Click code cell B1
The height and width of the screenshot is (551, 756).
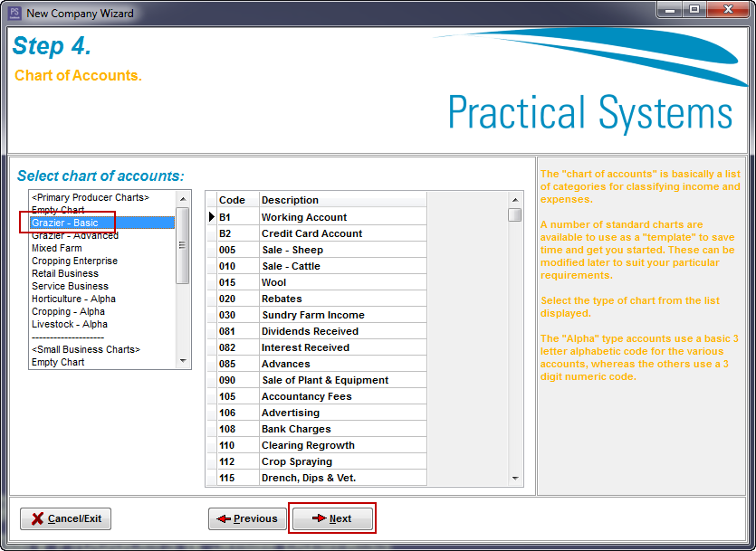click(x=238, y=217)
